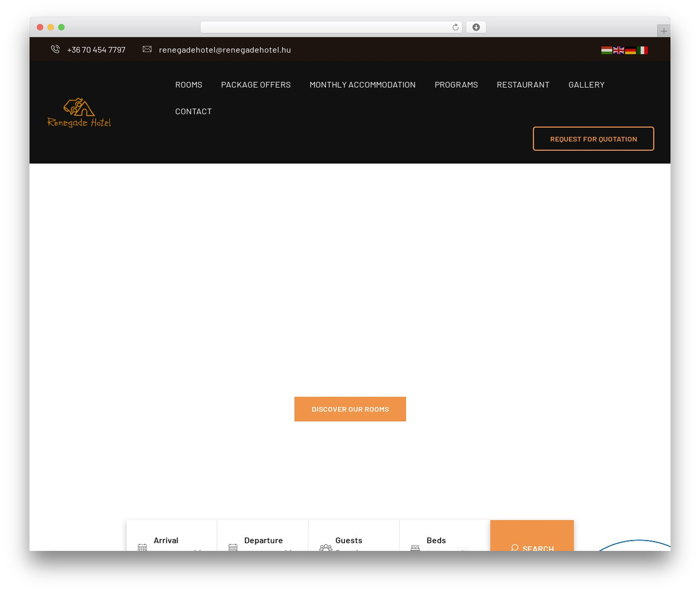View the Gallery menu item
This screenshot has height=593, width=700.
586,85
